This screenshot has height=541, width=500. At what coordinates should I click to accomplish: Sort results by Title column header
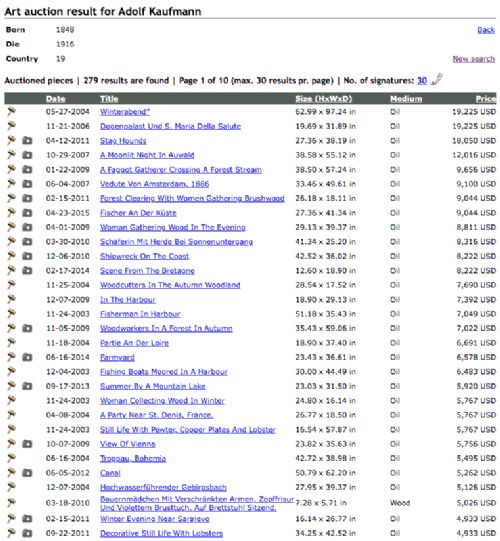(109, 99)
